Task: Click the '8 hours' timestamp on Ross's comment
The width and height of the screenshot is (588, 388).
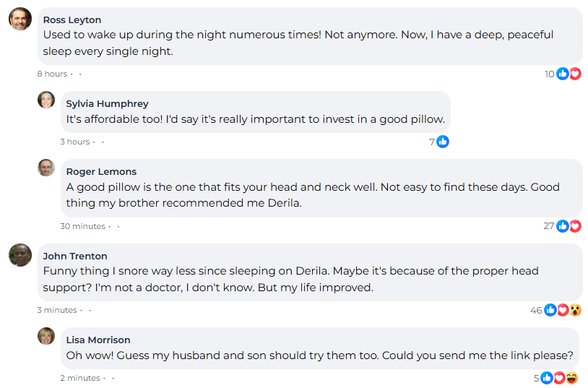Action: pyautogui.click(x=52, y=74)
